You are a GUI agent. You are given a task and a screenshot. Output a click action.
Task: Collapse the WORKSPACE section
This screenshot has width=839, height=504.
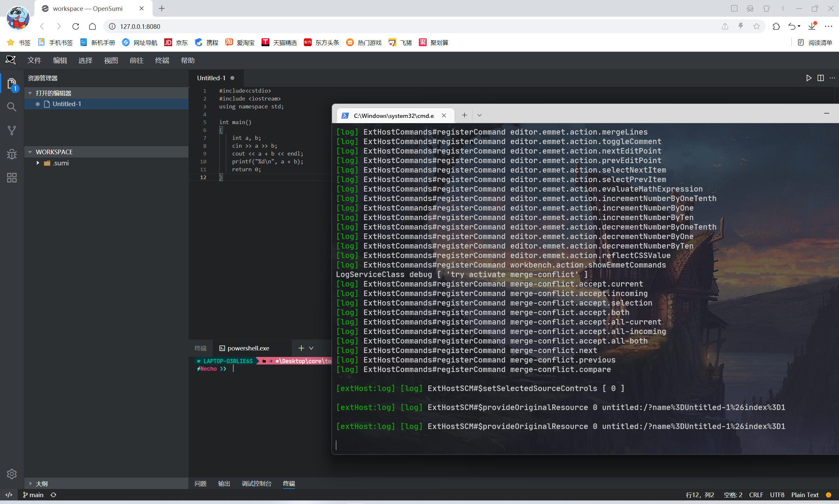(30, 152)
